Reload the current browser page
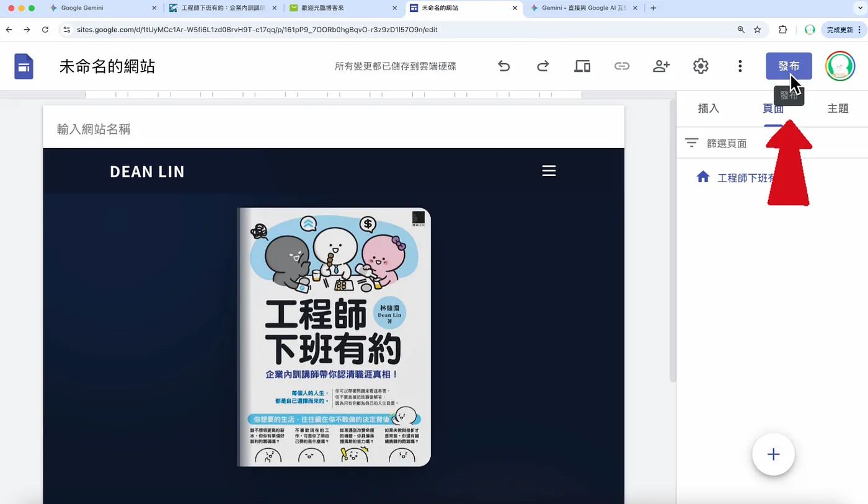The height and width of the screenshot is (504, 868). pos(45,29)
